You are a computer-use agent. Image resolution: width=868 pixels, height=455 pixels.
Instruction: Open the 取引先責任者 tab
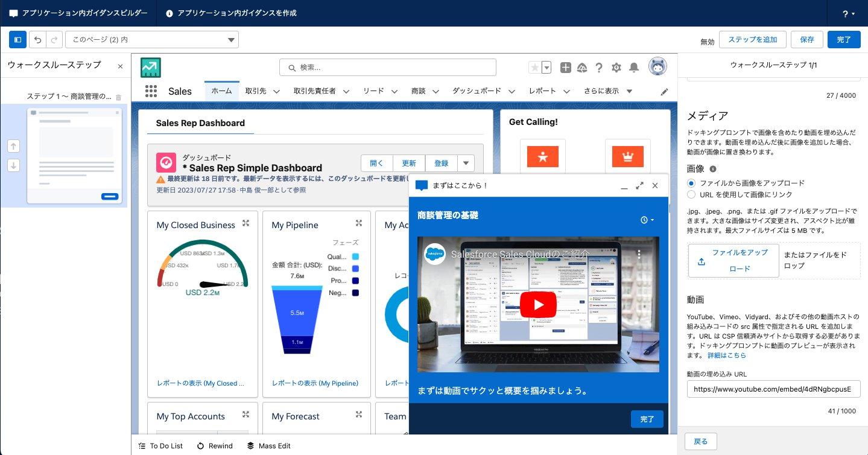(315, 91)
